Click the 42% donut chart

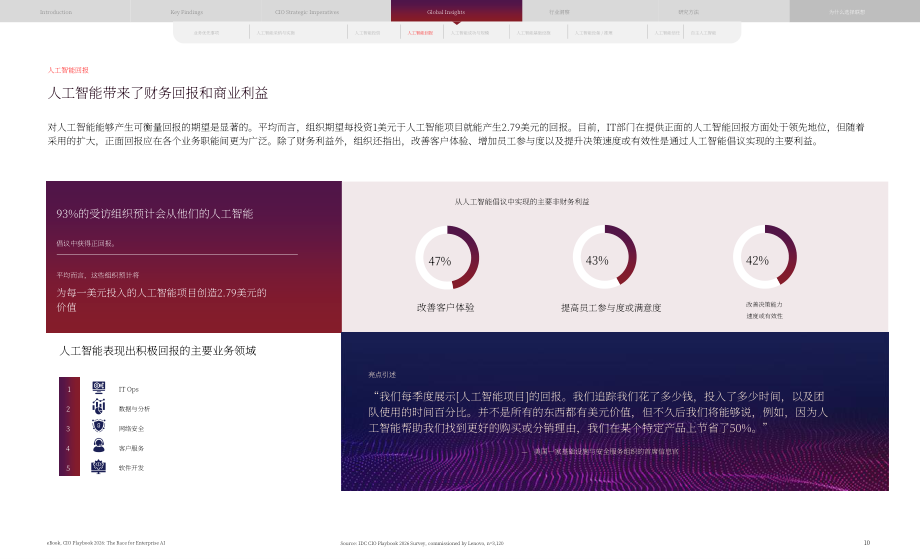765,257
